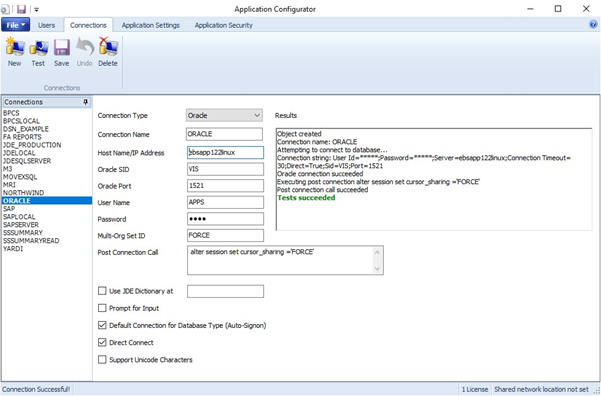Click 'Oracle connection succeeded' result line
Image resolution: width=601 pixels, height=396 pixels.
click(320, 174)
